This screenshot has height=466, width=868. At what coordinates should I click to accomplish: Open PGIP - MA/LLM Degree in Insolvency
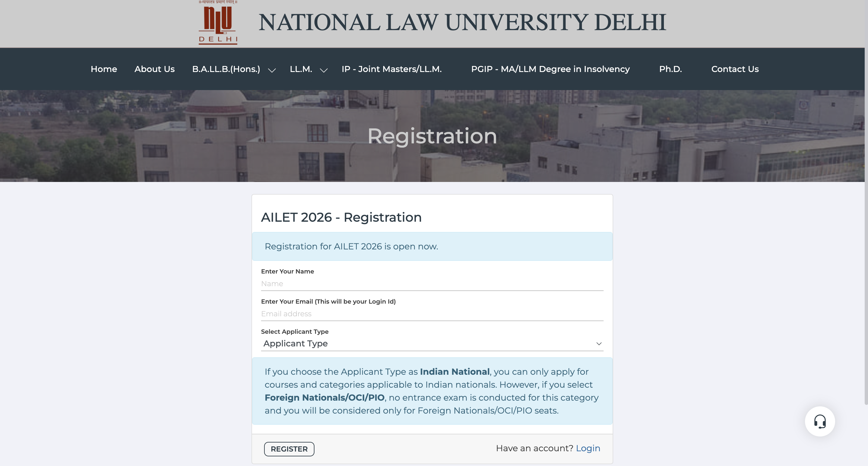(550, 69)
